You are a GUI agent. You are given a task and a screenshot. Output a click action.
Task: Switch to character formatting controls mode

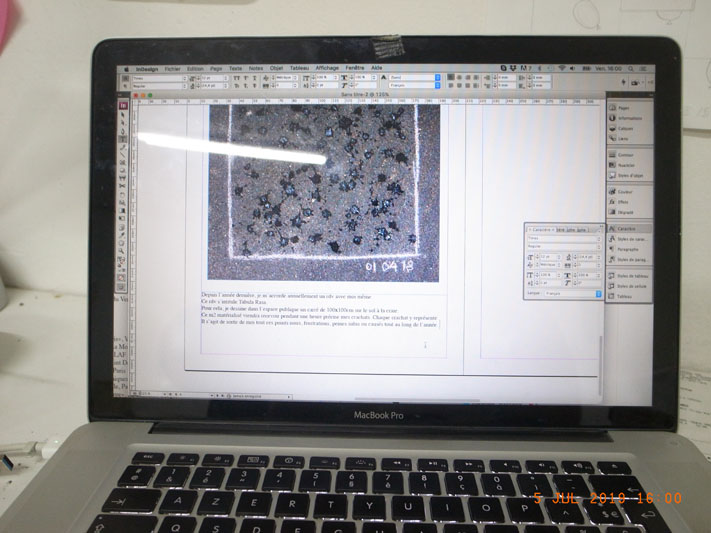(x=126, y=79)
